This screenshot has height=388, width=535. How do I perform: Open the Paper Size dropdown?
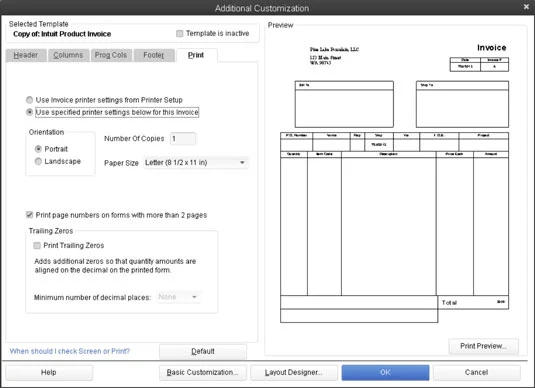click(196, 163)
